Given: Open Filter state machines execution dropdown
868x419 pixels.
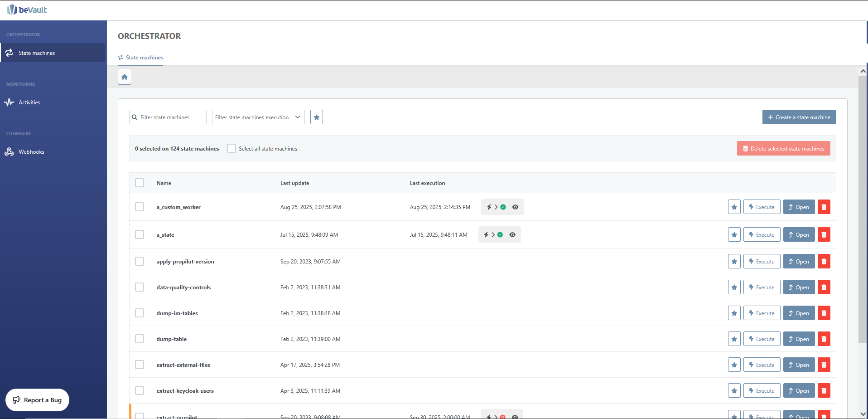Looking at the screenshot, I should coord(258,117).
